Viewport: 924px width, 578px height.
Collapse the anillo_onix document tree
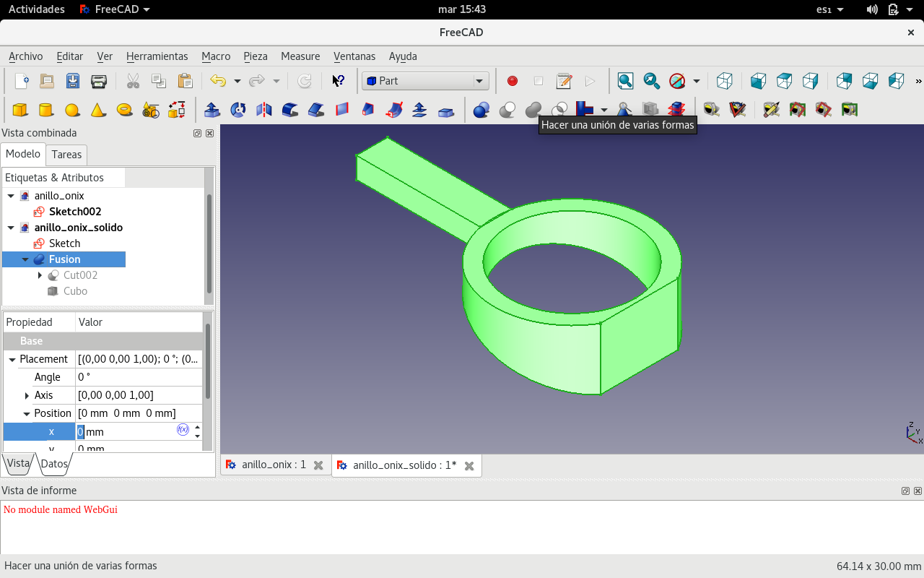point(11,196)
